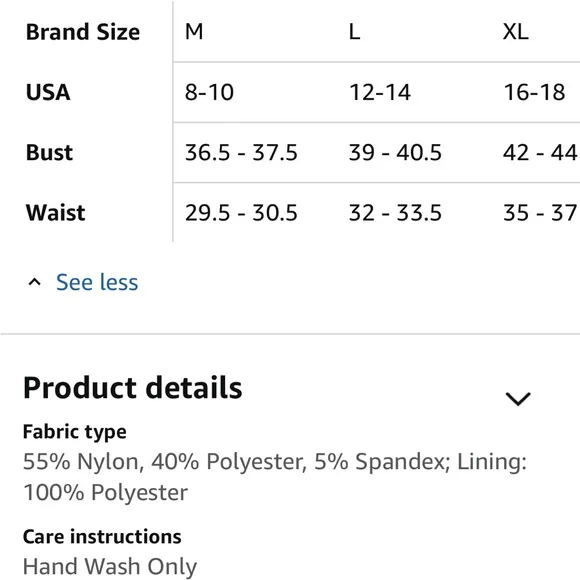Click Bust 39 - 40.5 cell
The height and width of the screenshot is (580, 580).
(395, 152)
